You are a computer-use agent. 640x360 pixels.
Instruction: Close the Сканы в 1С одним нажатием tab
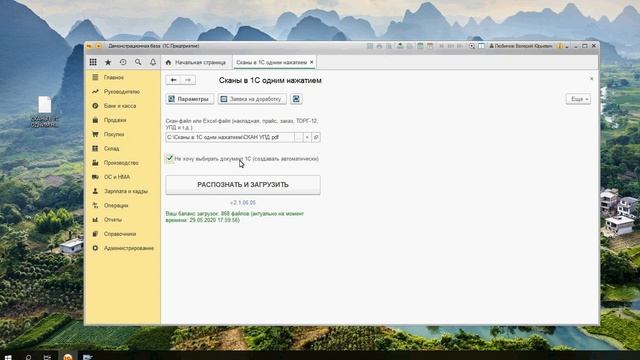click(x=311, y=62)
